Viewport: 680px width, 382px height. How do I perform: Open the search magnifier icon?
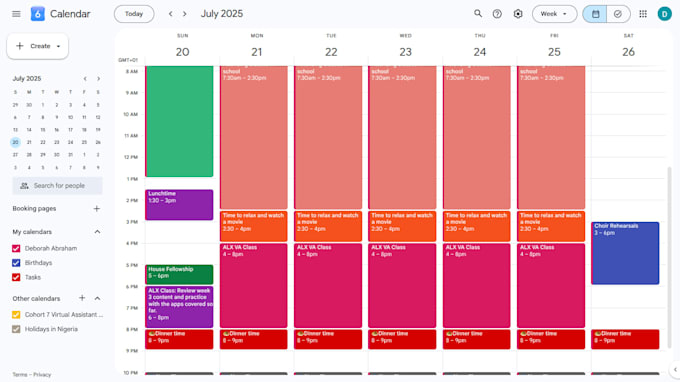(478, 14)
